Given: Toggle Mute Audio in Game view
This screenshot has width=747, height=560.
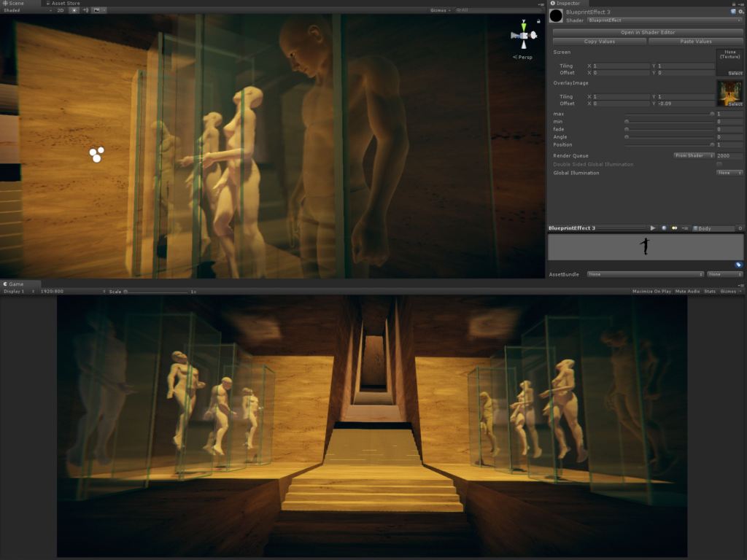Looking at the screenshot, I should (688, 291).
